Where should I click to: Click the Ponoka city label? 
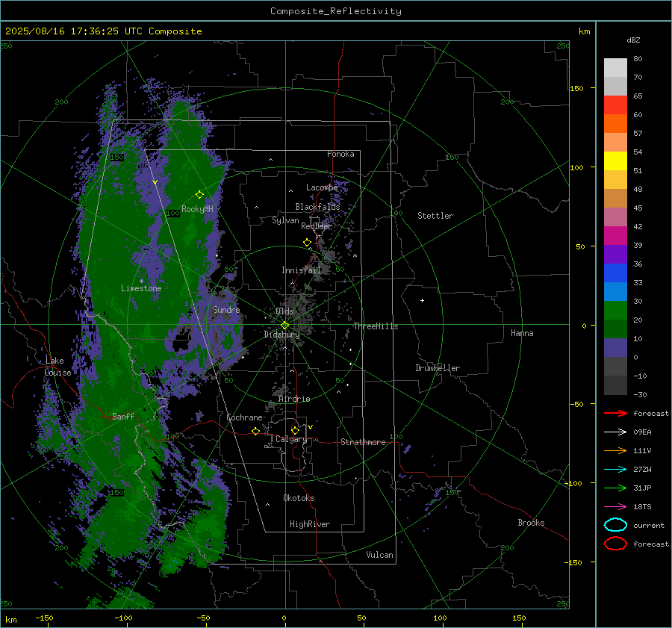pyautogui.click(x=340, y=154)
